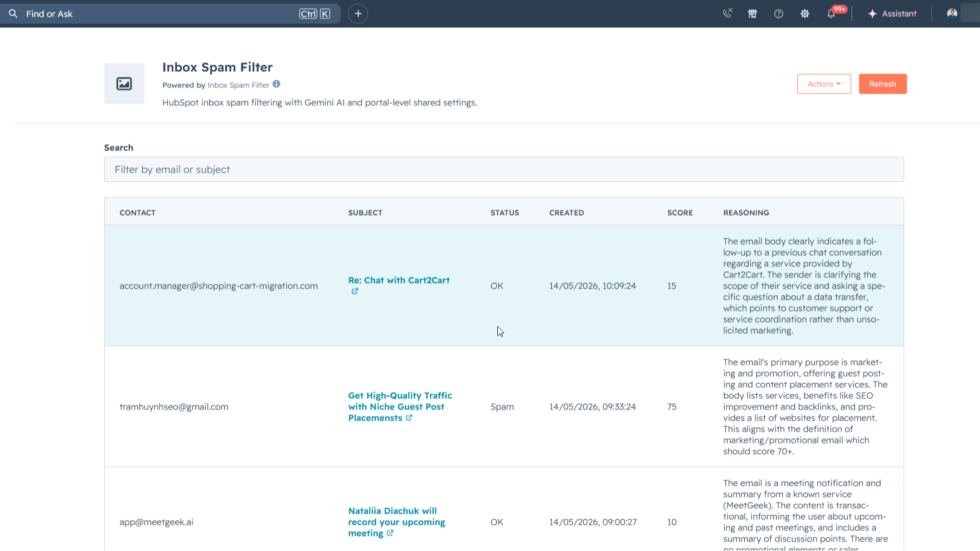Click created time 14/05/2026, 10:09:24
The height and width of the screenshot is (551, 980).
593,286
